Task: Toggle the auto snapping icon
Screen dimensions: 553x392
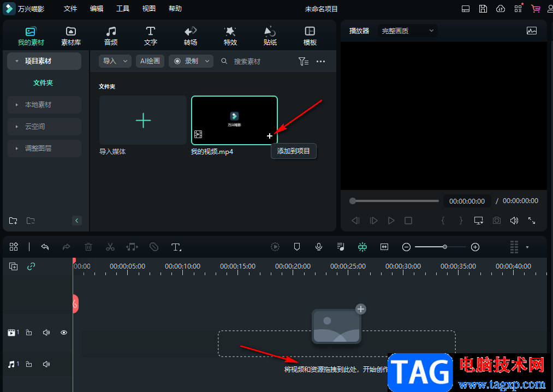Action: coord(362,247)
